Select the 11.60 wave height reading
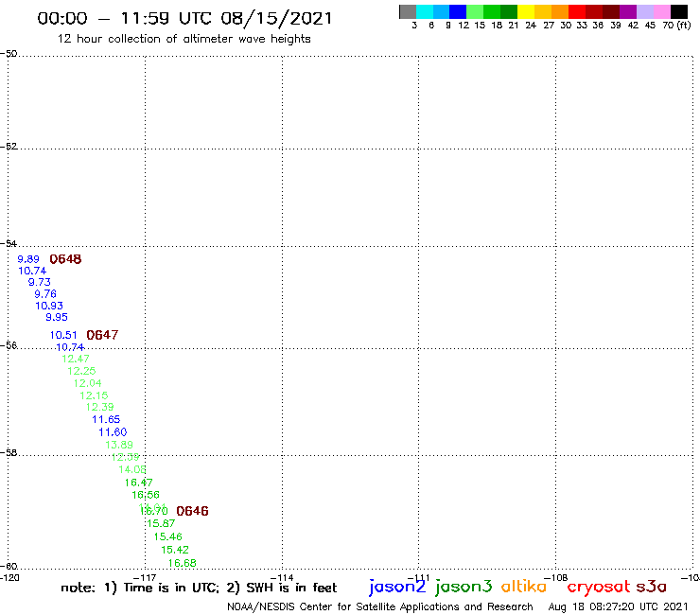 pyautogui.click(x=113, y=431)
